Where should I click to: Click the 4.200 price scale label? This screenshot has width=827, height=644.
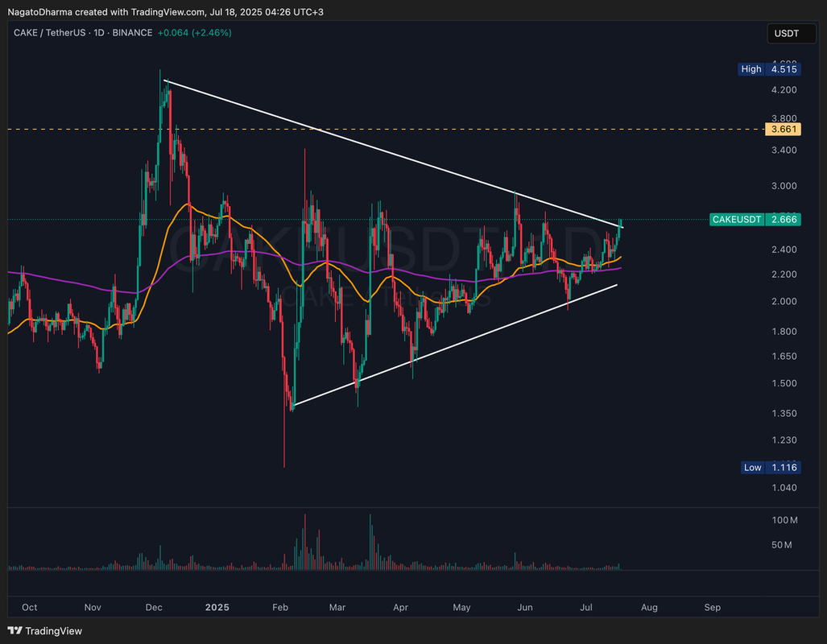pyautogui.click(x=785, y=90)
